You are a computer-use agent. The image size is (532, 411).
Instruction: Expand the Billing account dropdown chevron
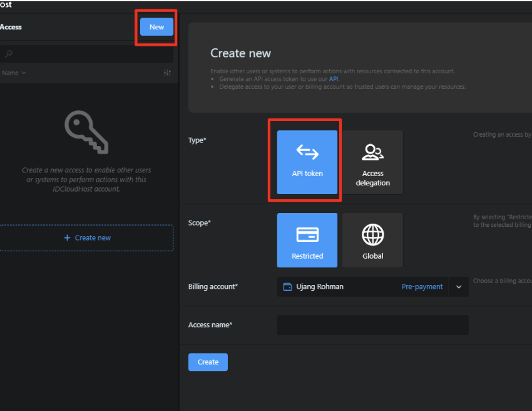(x=459, y=287)
